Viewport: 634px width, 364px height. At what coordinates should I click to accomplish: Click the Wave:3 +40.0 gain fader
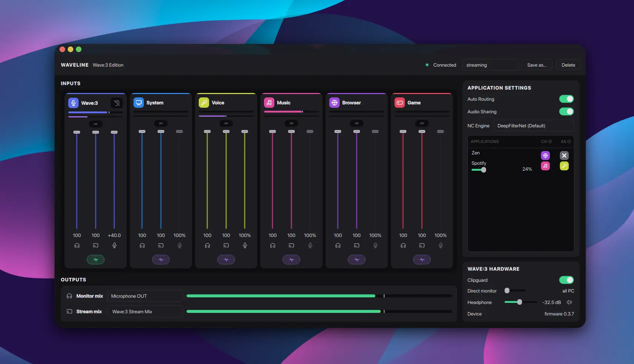(x=114, y=180)
